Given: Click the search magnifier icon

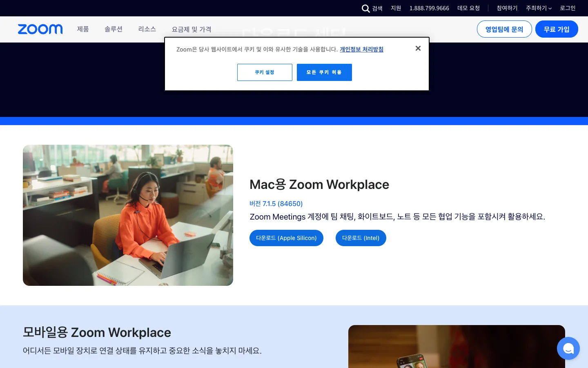Looking at the screenshot, I should (365, 8).
